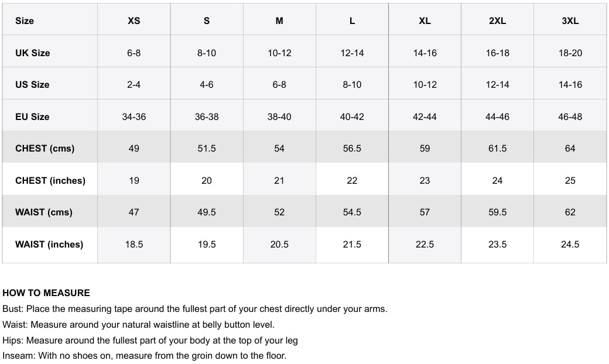The width and height of the screenshot is (609, 364).
Task: Click the WAIST (inches) row label
Action: pos(49,244)
